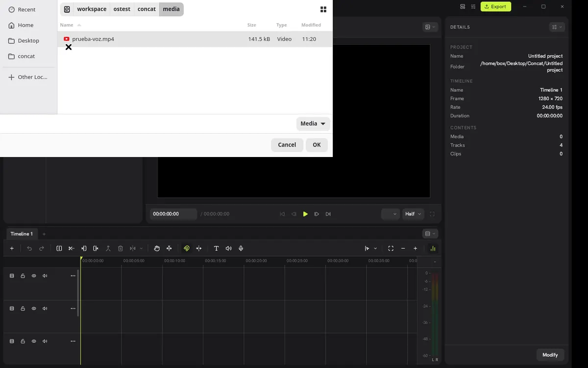The height and width of the screenshot is (368, 588).
Task: Open the Media file type filter dropdown
Action: point(313,124)
